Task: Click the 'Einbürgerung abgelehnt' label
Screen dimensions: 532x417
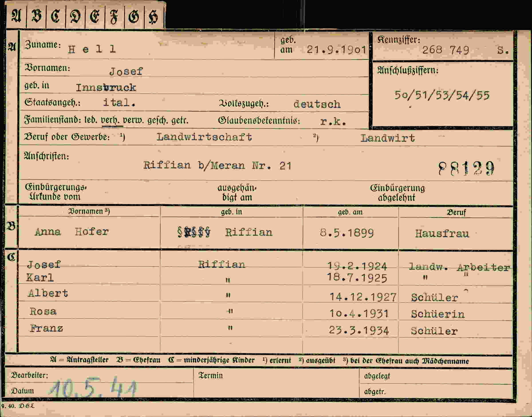Action: pyautogui.click(x=397, y=193)
